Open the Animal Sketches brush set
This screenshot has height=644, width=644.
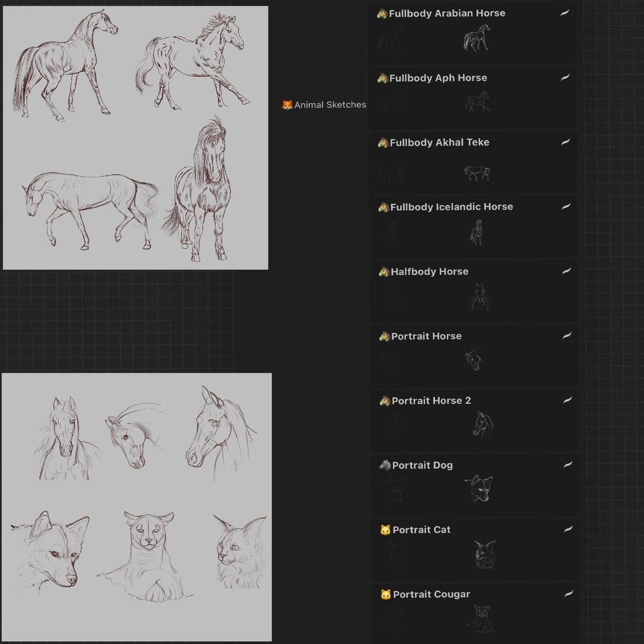[324, 104]
